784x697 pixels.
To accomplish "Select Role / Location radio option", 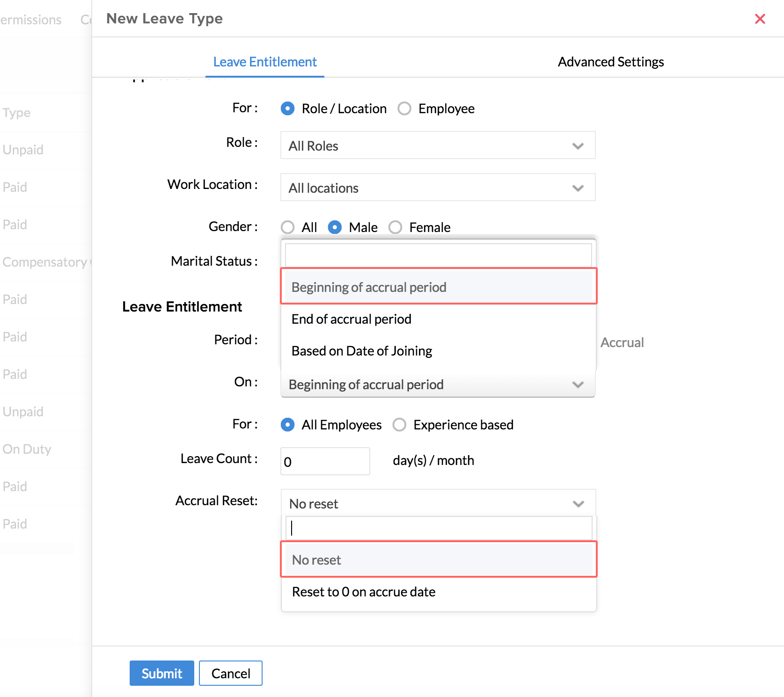I will [x=288, y=109].
